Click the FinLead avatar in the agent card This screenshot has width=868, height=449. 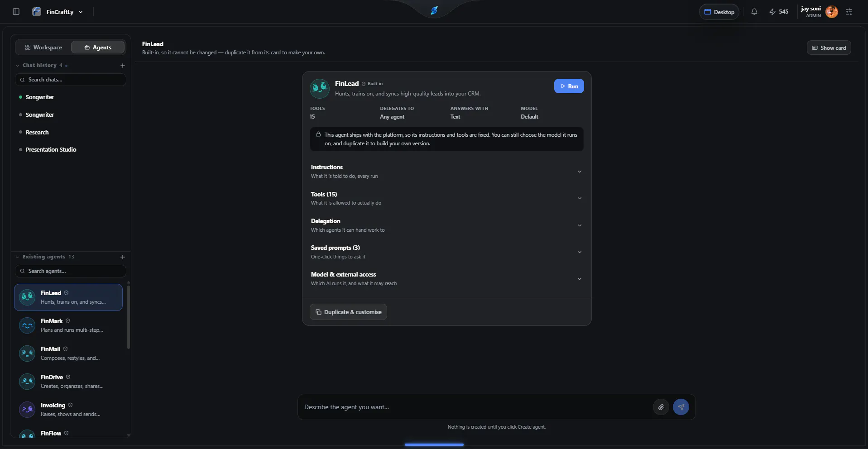[x=320, y=88]
